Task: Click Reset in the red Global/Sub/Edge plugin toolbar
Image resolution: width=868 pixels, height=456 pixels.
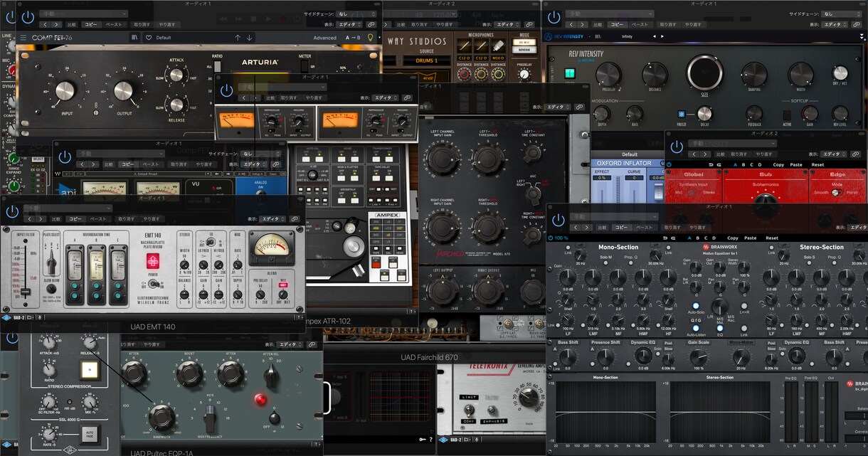Action: tap(818, 164)
